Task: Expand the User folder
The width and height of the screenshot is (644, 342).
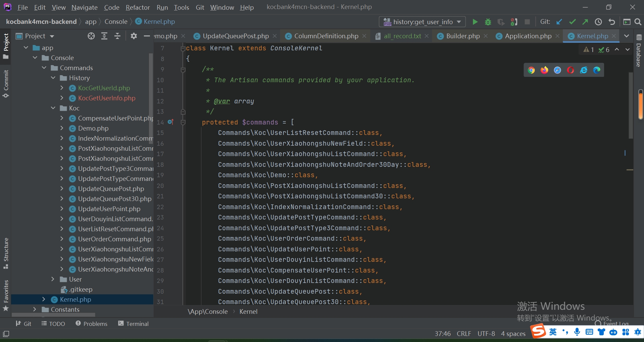Action: (x=53, y=279)
